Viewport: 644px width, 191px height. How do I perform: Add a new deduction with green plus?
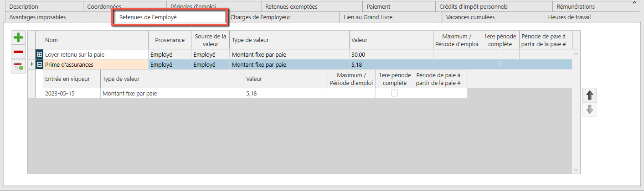point(18,38)
